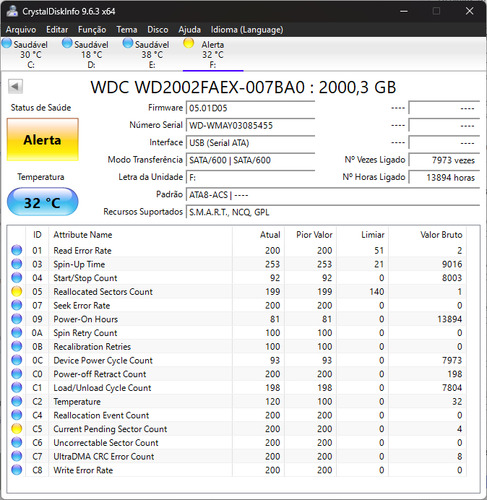Click the raw value 9016 of Spin-Up Time

pyautogui.click(x=452, y=264)
